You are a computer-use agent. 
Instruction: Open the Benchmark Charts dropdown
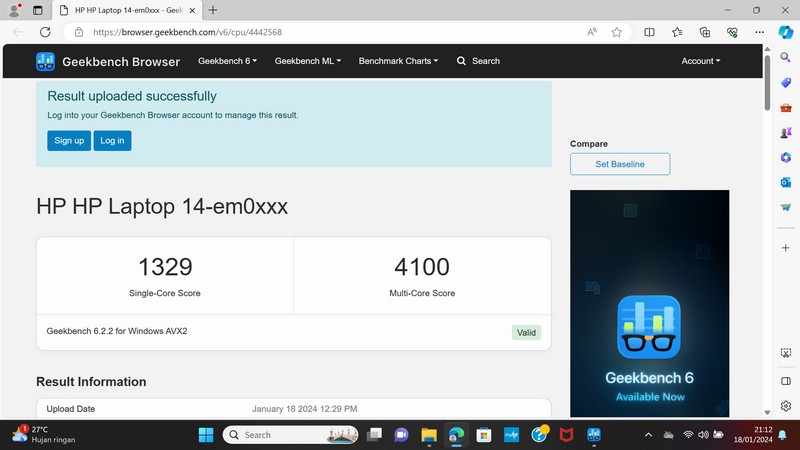(x=399, y=61)
